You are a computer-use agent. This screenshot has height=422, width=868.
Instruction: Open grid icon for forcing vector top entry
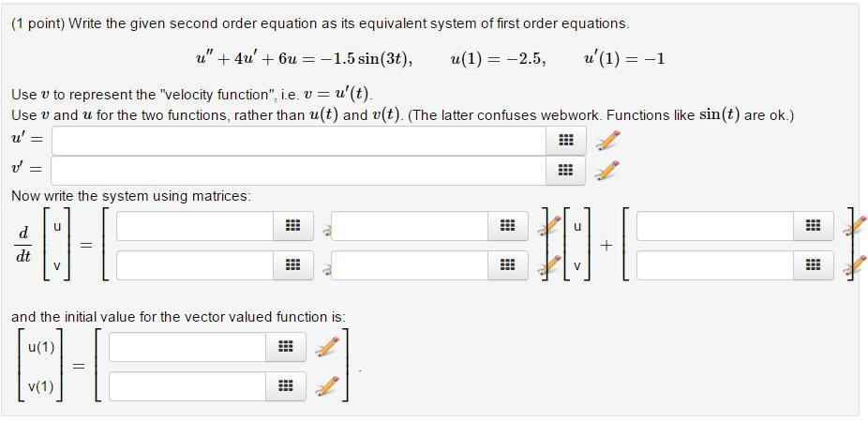(x=813, y=226)
